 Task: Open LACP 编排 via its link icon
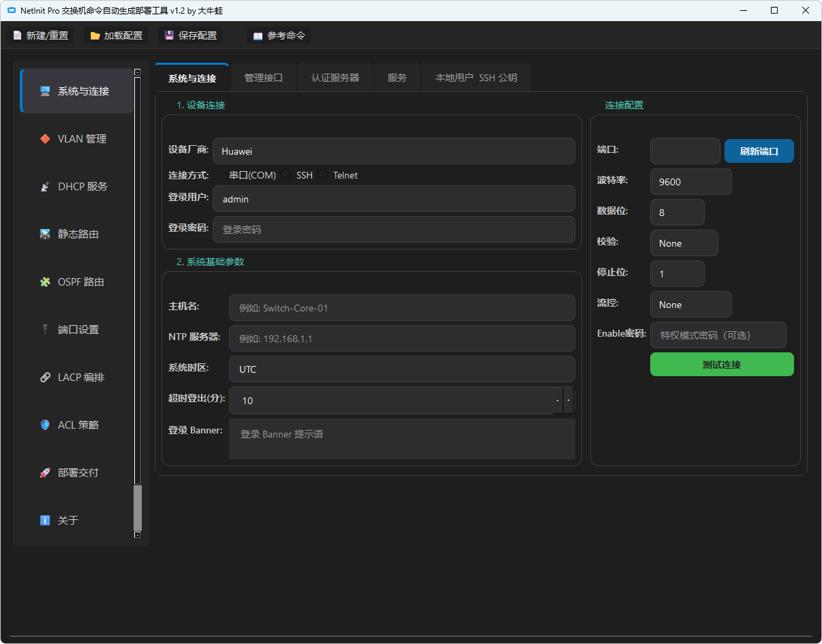click(x=45, y=378)
